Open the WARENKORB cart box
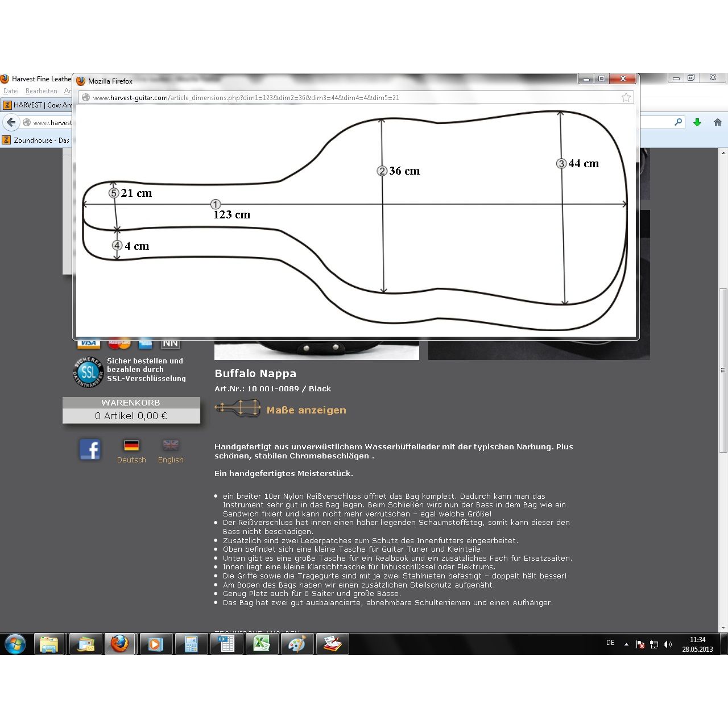 (x=131, y=410)
